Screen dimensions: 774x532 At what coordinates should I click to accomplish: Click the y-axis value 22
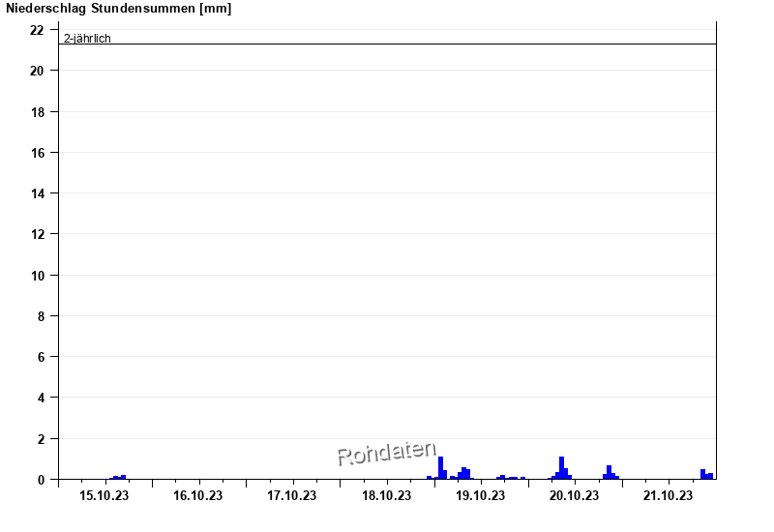pyautogui.click(x=37, y=30)
